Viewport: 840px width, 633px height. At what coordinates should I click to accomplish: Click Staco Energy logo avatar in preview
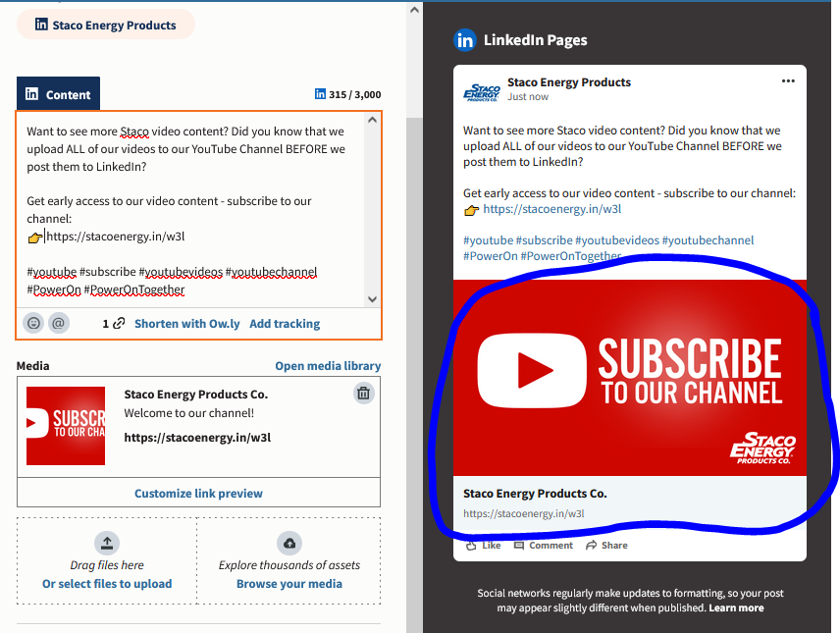click(x=481, y=91)
